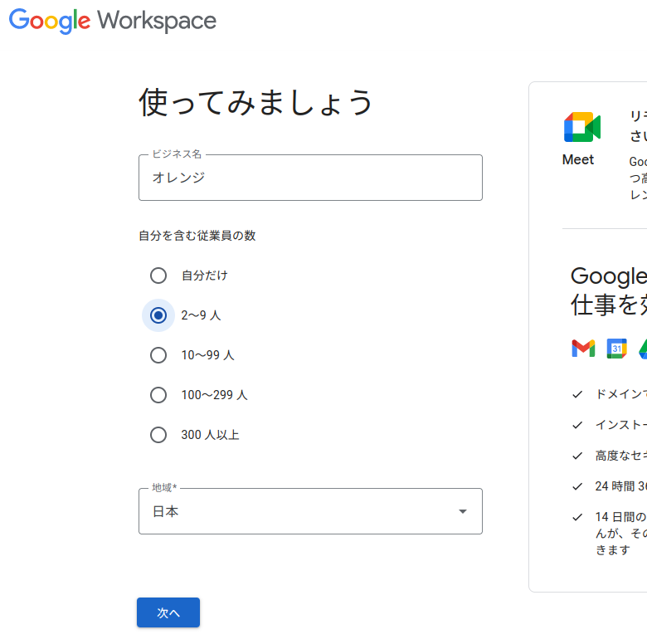Click the checkmark beside 14 日間
The image size is (647, 644).
577,517
